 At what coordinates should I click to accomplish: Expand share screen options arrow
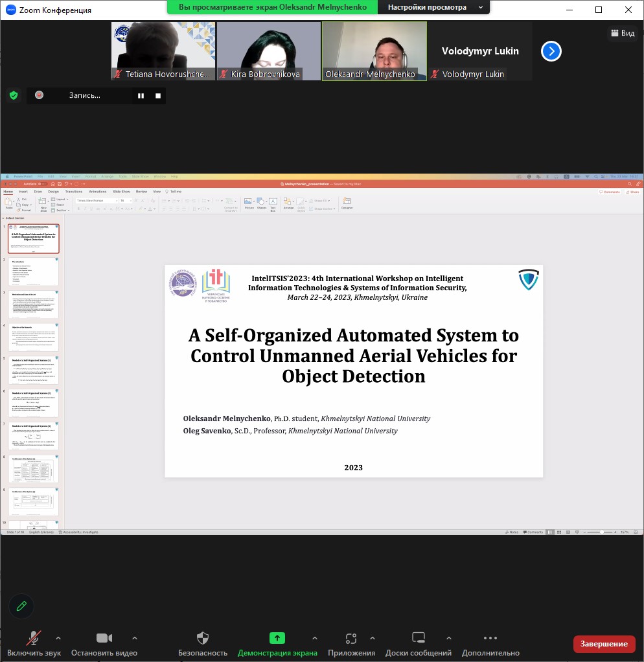click(x=315, y=638)
